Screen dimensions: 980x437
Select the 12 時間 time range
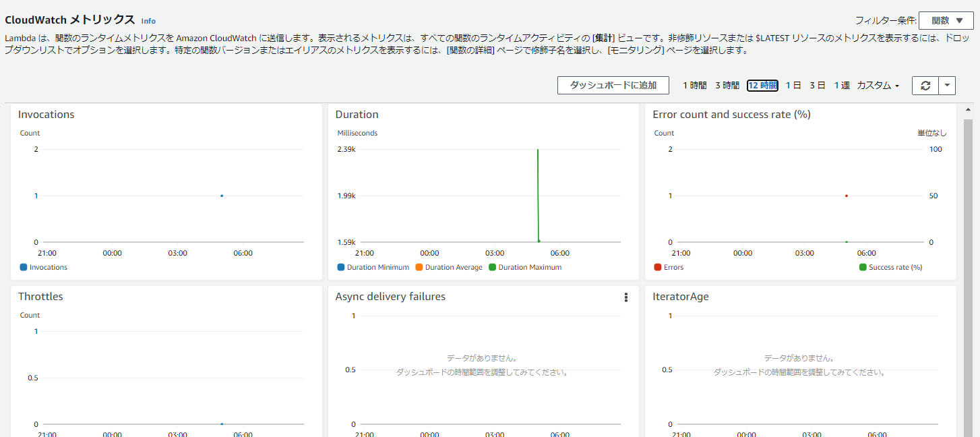(762, 86)
